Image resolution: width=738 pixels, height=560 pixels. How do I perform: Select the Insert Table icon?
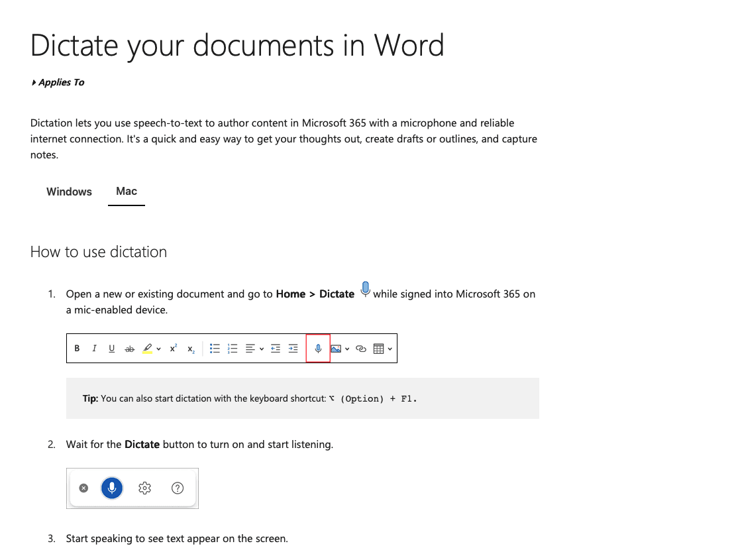pos(379,348)
